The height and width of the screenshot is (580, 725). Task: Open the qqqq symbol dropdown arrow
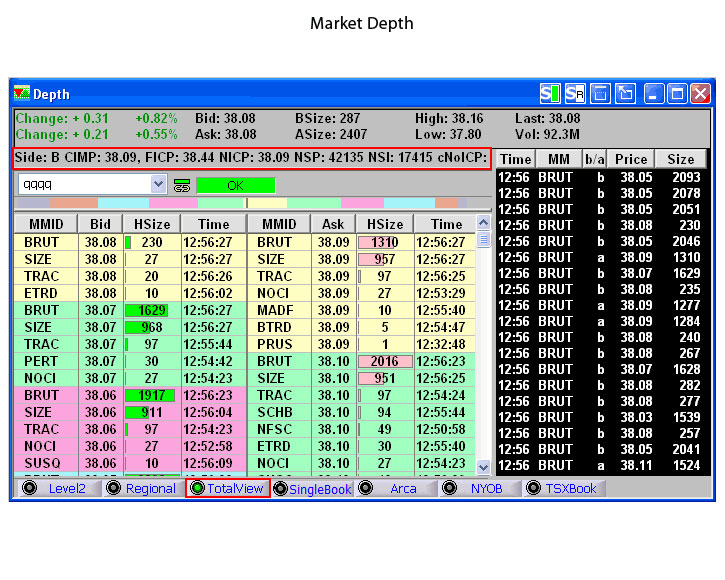click(x=158, y=185)
